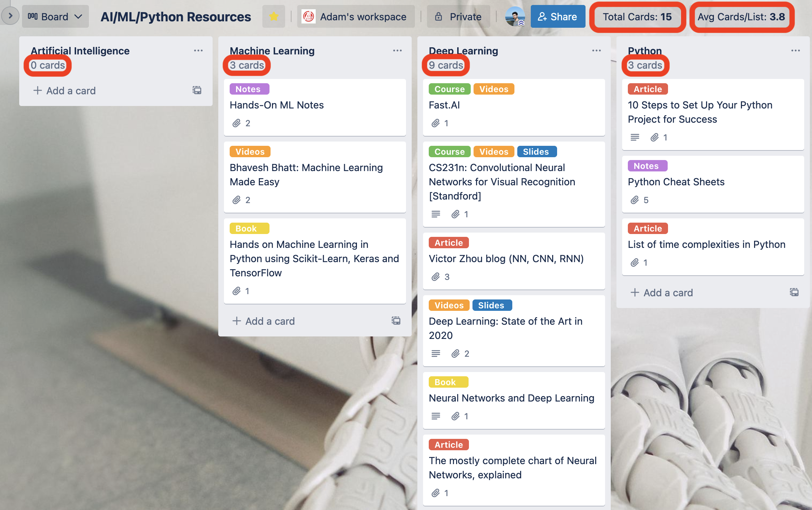Open the Board view switcher dropdown

[x=55, y=17]
